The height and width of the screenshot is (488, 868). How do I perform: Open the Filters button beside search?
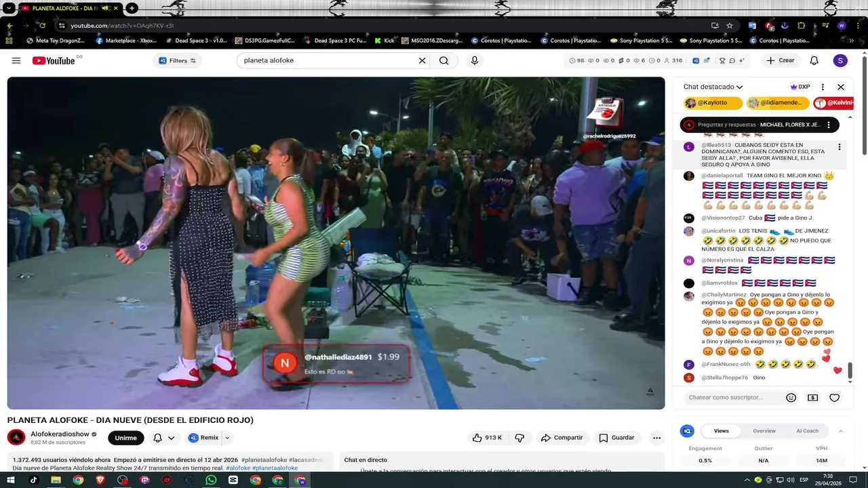(178, 60)
